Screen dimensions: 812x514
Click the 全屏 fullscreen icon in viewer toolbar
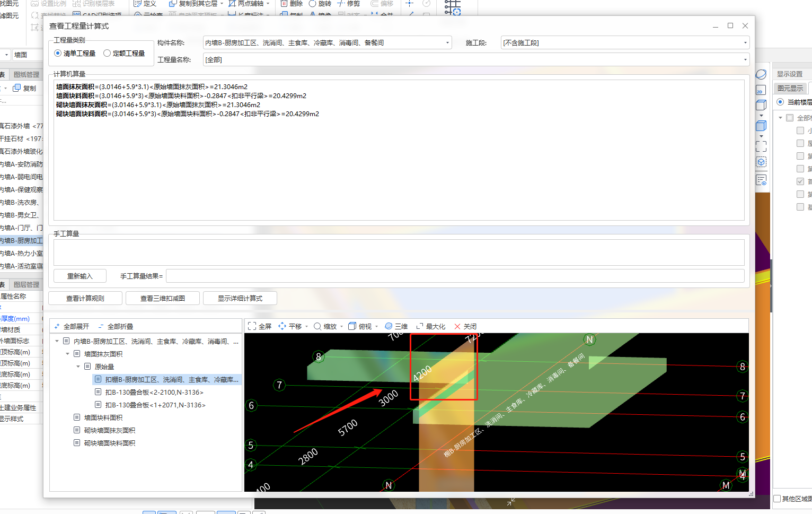pyautogui.click(x=252, y=326)
